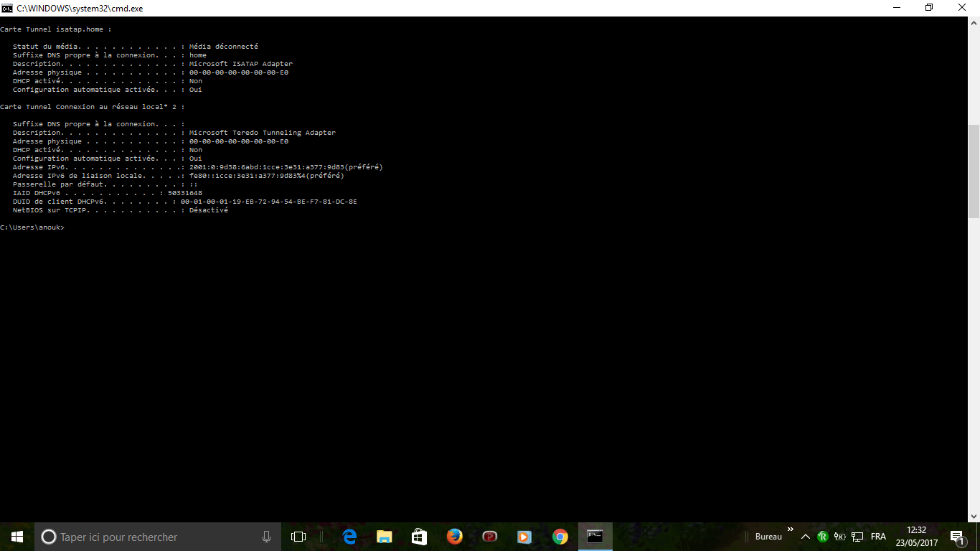The image size is (980, 551).
Task: Click the console scrollbar down arrow
Action: click(x=974, y=516)
